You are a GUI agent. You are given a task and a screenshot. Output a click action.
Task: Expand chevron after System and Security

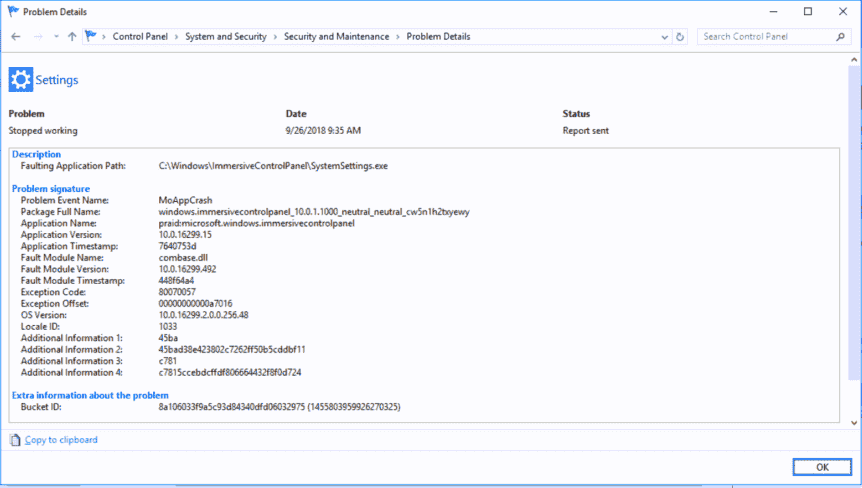tap(275, 37)
